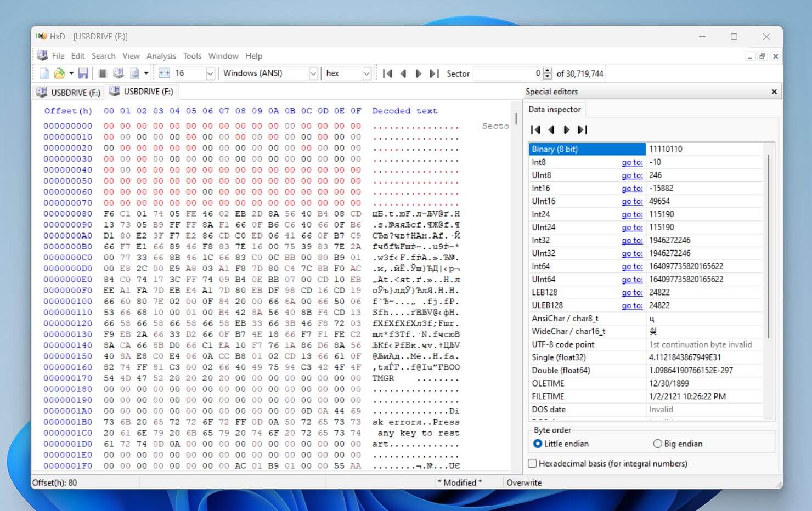Open a disk with the disk icon
The height and width of the screenshot is (511, 812).
tap(103, 73)
